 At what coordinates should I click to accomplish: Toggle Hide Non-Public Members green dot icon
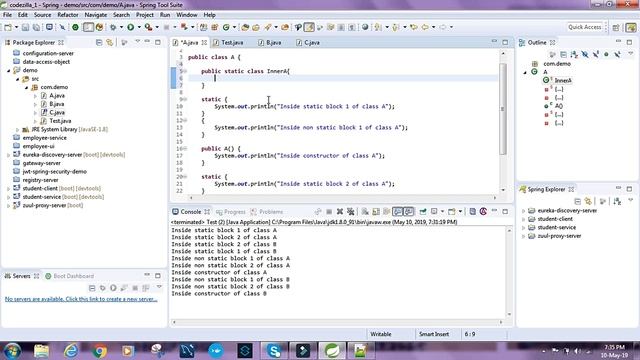(x=606, y=54)
